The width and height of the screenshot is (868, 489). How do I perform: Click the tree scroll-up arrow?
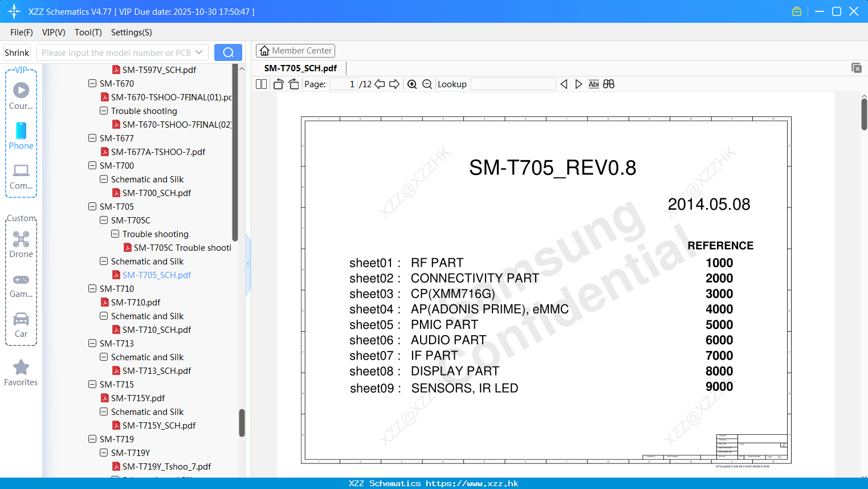point(242,68)
